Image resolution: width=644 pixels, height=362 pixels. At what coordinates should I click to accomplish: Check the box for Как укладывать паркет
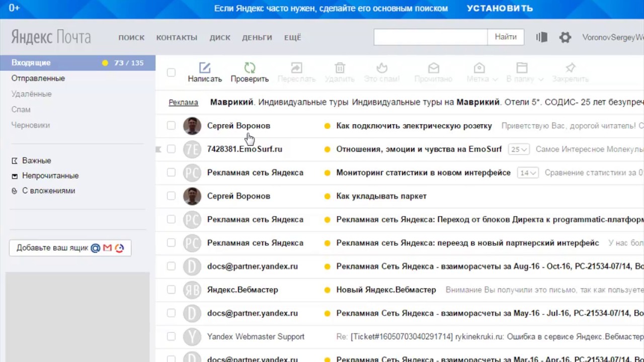[x=171, y=196]
